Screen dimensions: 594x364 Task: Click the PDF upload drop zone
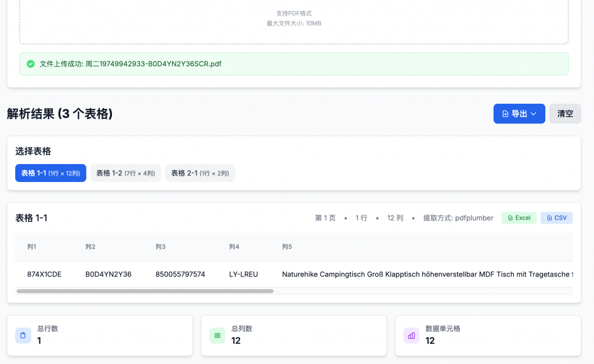[294, 20]
